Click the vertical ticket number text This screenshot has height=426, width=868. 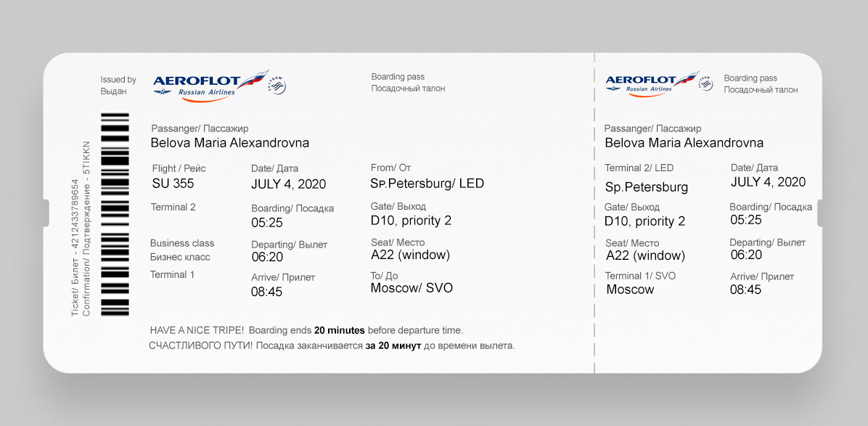click(75, 247)
